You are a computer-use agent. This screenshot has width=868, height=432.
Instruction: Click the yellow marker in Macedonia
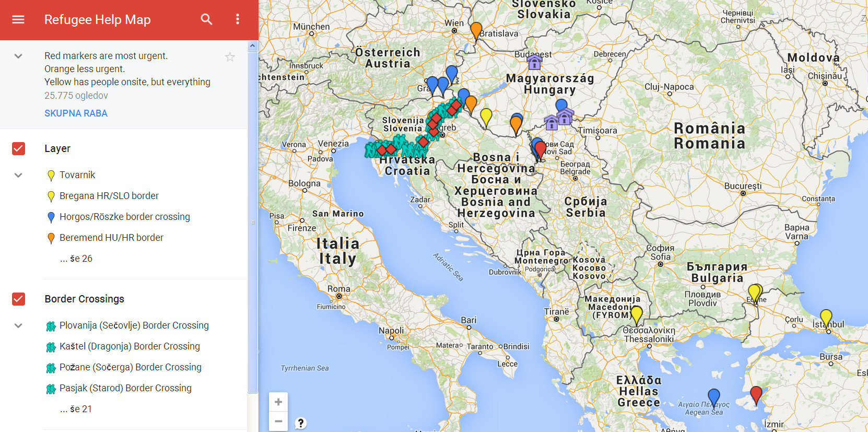[637, 315]
